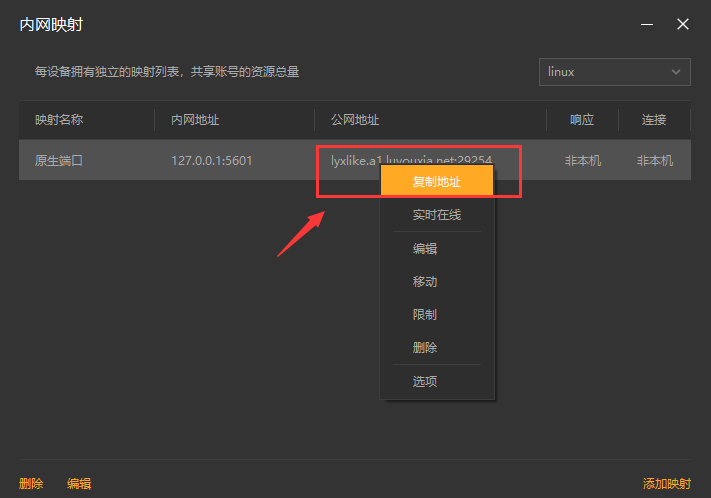The height and width of the screenshot is (498, 711).
Task: Select the 原生端口 mapping row
Action: (x=59, y=160)
